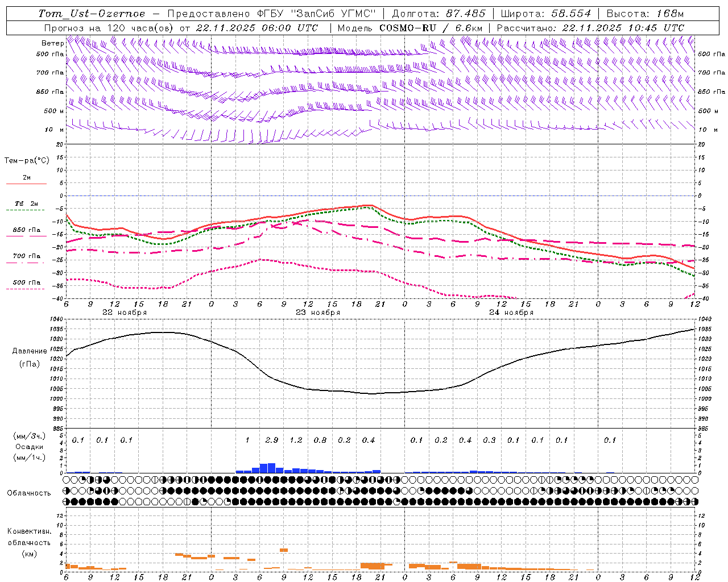Viewport: 728px width, 582px height.
Task: Click the tallest blue precipitation bar near 2.9
Action: pos(271,468)
